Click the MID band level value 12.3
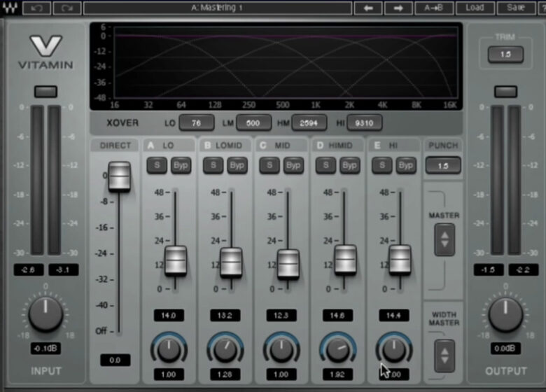Screen dimensions: 546x392 (x=281, y=316)
